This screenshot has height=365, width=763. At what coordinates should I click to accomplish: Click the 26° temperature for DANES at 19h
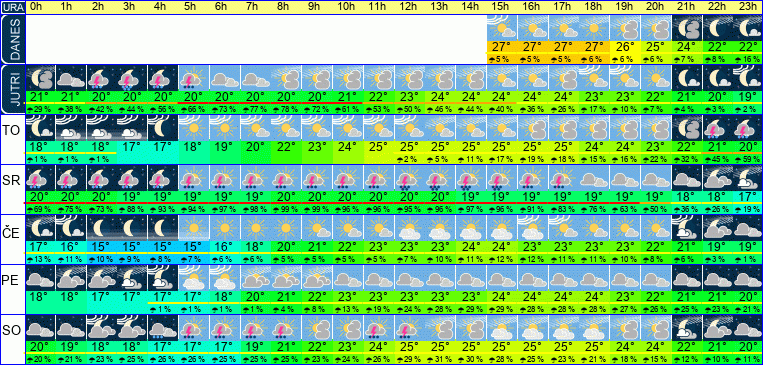tap(625, 48)
